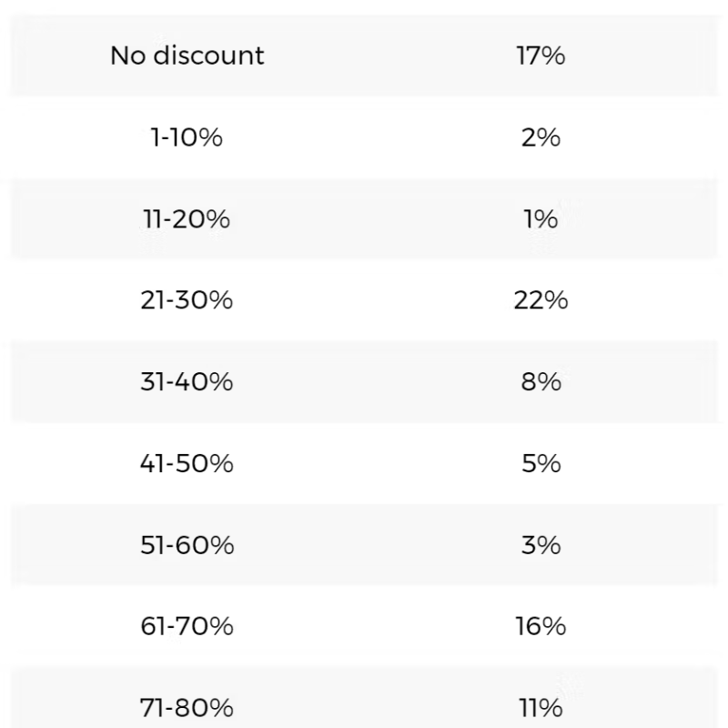Select the 22% share value
Screen dimensions: 728x728
541,300
